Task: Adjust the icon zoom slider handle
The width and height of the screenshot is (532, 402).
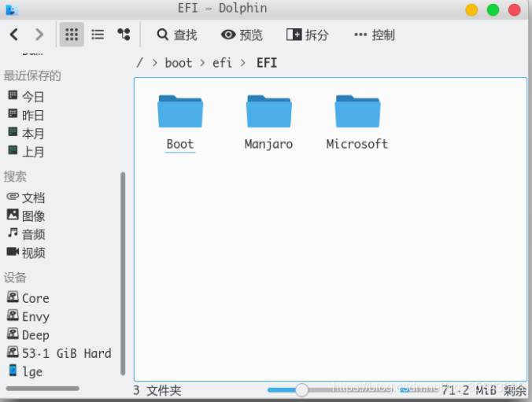Action: click(x=301, y=389)
